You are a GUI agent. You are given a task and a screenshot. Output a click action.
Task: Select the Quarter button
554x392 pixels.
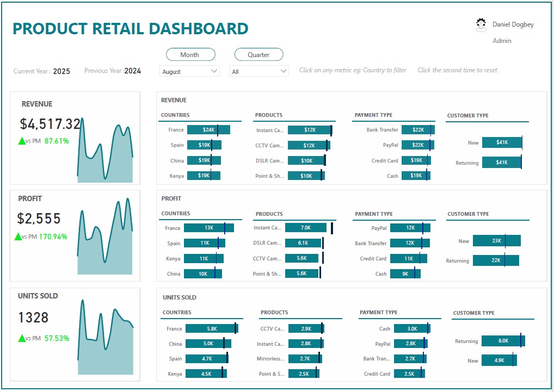pos(258,55)
